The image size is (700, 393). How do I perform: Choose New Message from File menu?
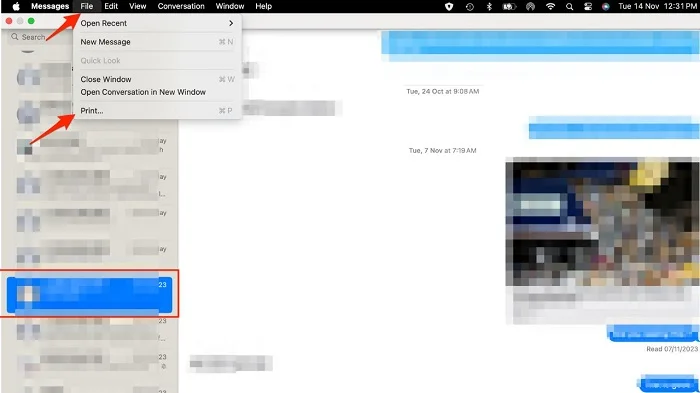click(157, 42)
